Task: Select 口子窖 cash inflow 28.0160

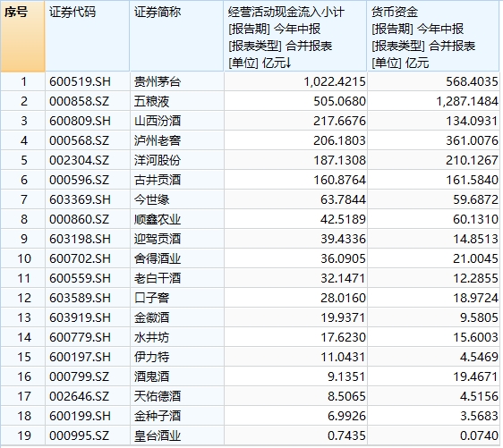Action: [x=343, y=298]
